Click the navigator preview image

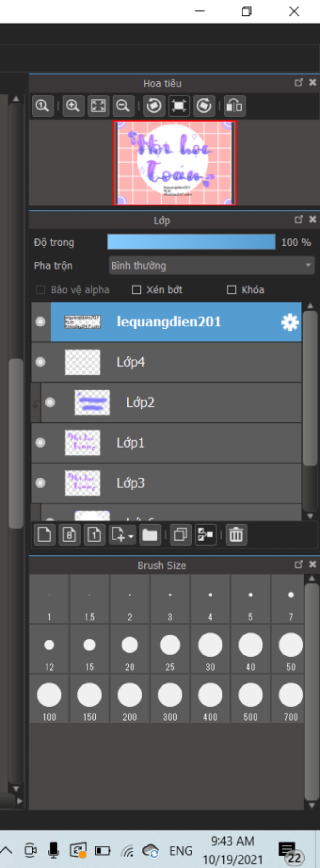175,163
